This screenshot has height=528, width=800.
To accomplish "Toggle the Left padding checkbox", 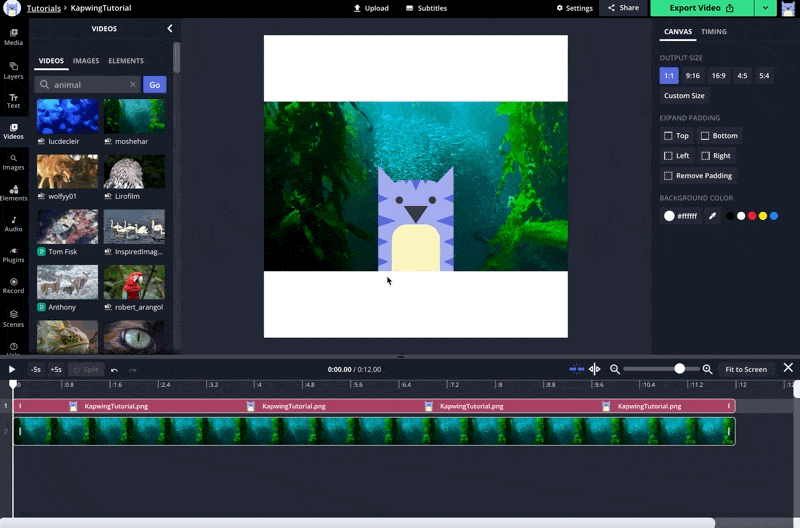I will 669,156.
